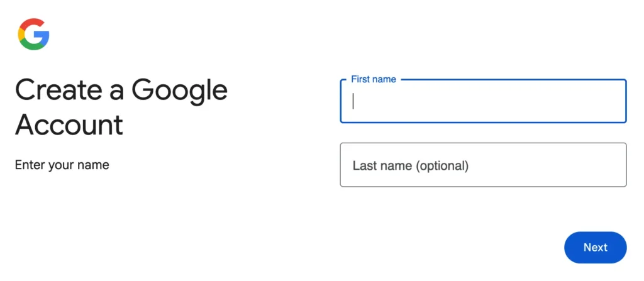Screen dimensions: 644x281
Task: Focus the First name input field
Action: click(x=483, y=101)
